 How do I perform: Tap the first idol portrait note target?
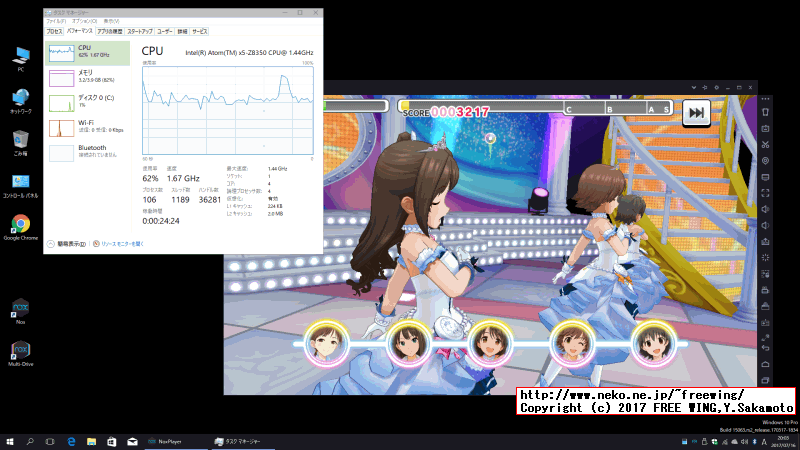click(x=327, y=343)
